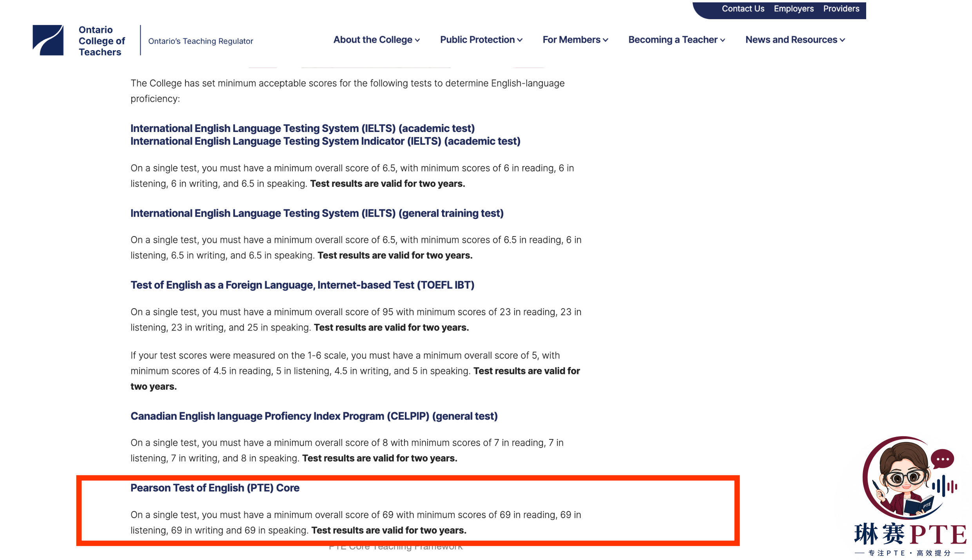
Task: Expand the Becoming a Teacher chevron
Action: click(722, 40)
